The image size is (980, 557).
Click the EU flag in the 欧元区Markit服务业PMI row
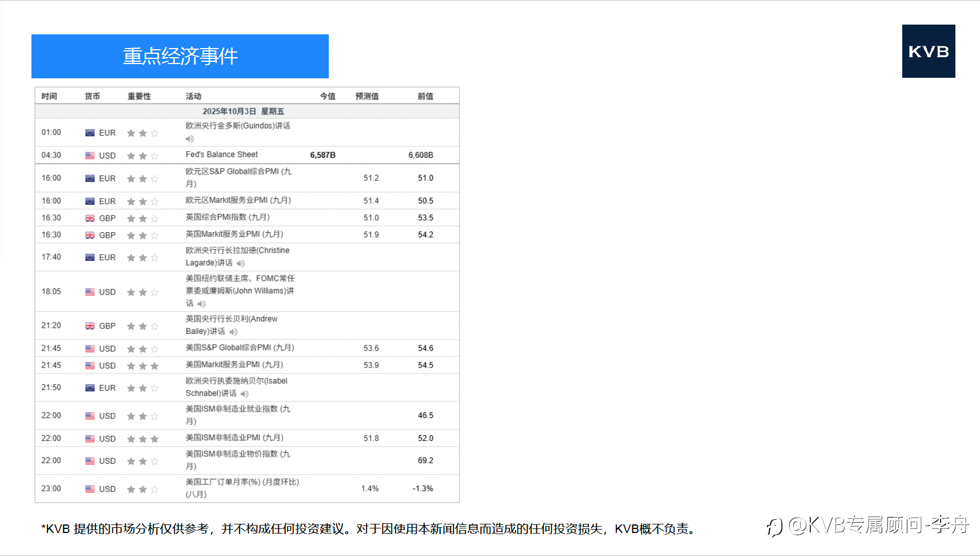tap(90, 201)
